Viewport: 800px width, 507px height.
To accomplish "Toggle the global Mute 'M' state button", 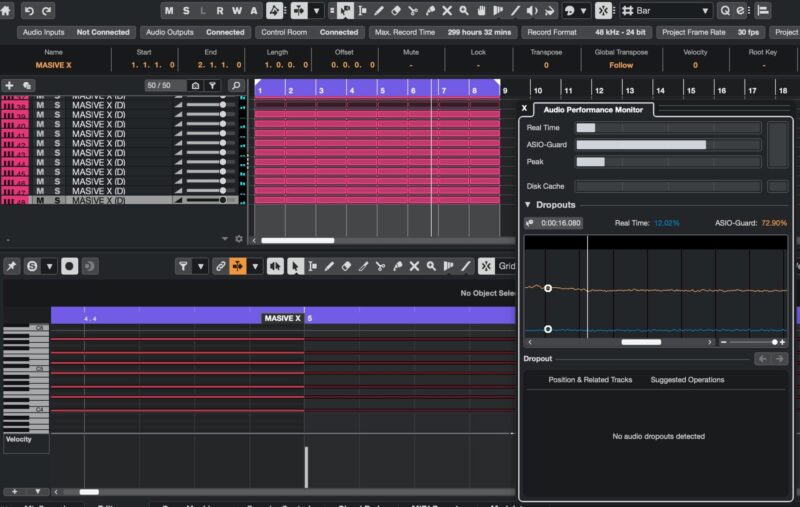I will [x=169, y=10].
